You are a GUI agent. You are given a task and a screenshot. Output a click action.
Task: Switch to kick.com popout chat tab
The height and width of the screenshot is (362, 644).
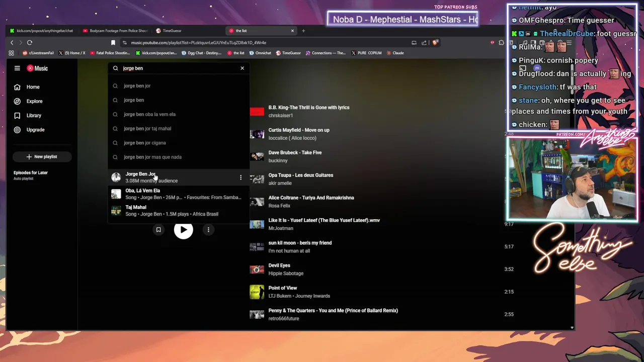[41, 31]
